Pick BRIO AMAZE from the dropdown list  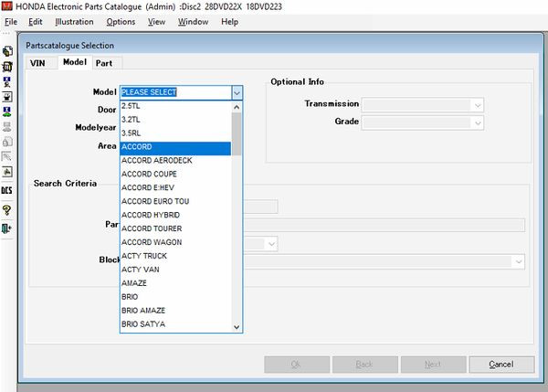coord(143,311)
